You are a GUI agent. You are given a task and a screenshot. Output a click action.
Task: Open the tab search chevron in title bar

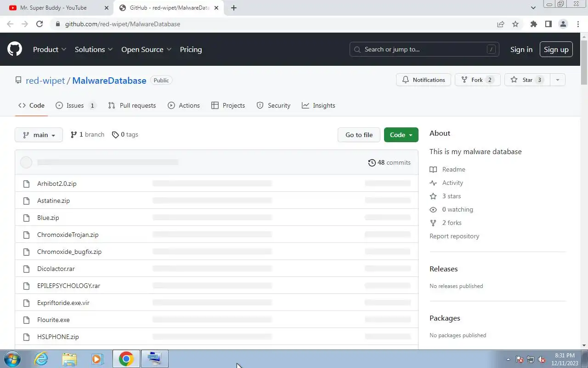[533, 8]
